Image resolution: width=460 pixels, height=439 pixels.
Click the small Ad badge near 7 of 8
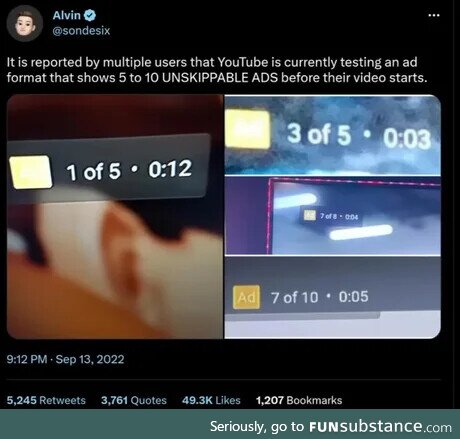(x=310, y=215)
